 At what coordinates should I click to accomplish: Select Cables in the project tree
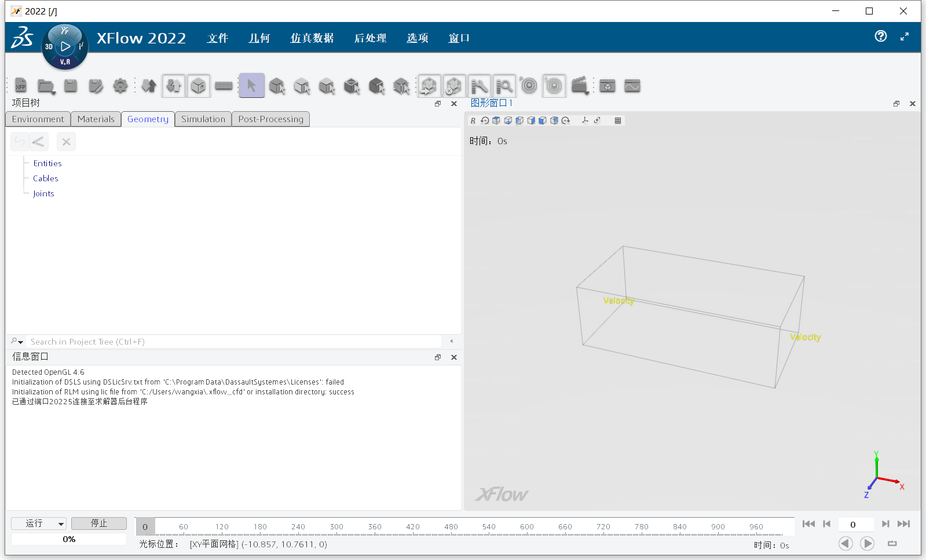pos(46,178)
